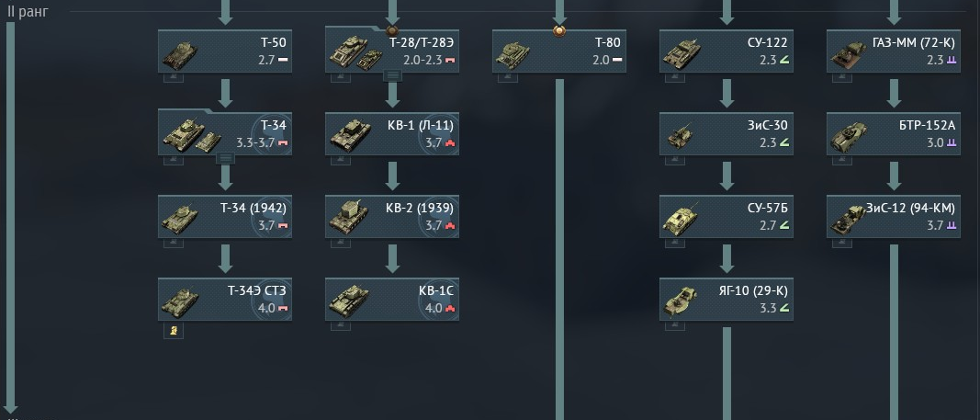Open the ЗиС-12 (94-КМ) anti-air vehicle
This screenshot has height=420, width=980.
tap(893, 216)
